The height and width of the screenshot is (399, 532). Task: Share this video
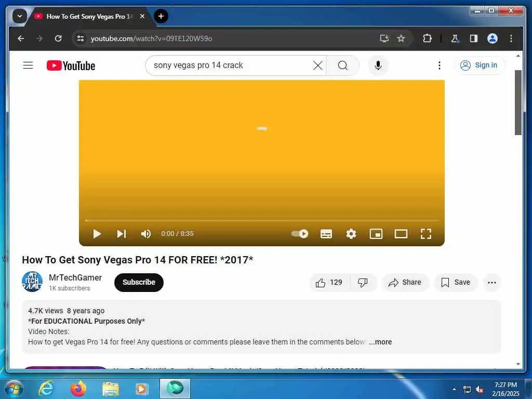405,282
